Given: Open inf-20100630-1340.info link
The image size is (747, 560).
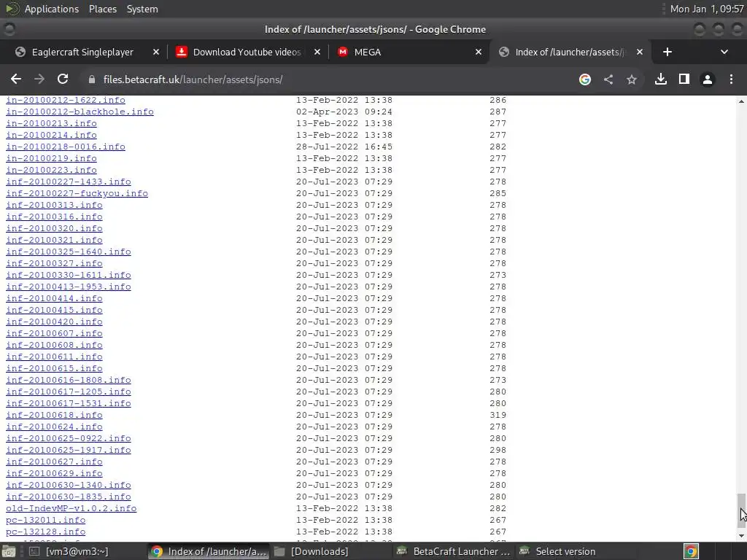Looking at the screenshot, I should tap(68, 485).
